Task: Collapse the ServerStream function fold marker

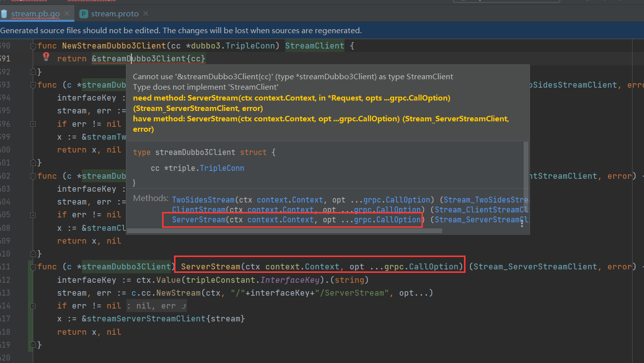Action: (33, 267)
